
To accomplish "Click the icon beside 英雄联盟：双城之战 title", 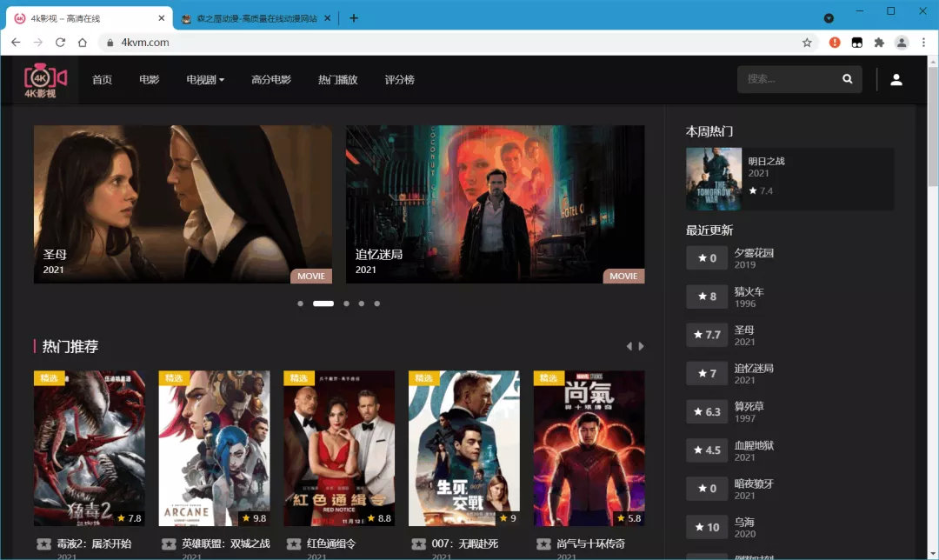I will pos(169,543).
